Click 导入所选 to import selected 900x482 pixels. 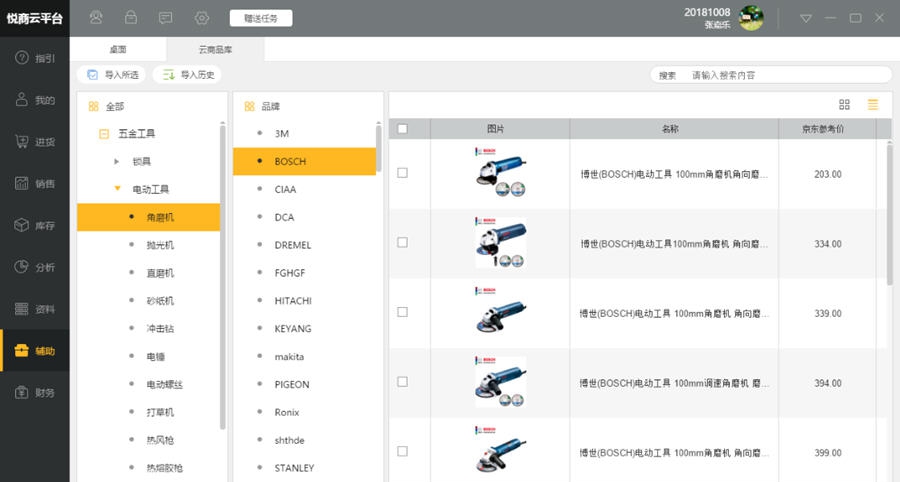coord(111,75)
